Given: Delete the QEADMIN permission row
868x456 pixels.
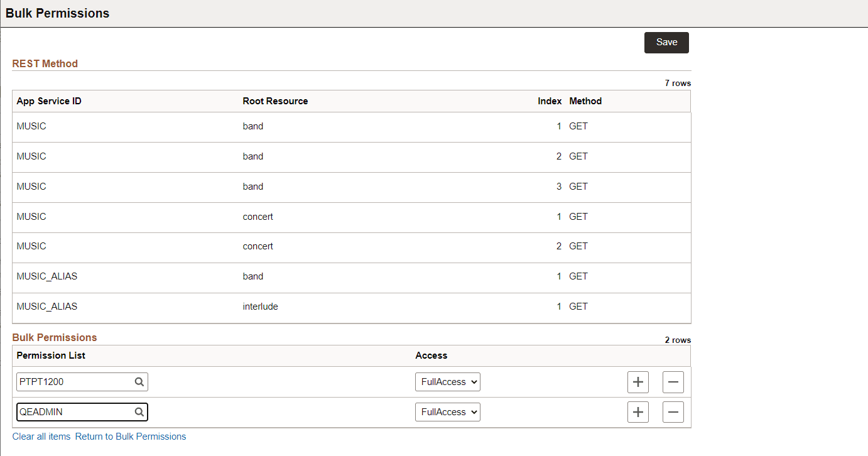Looking at the screenshot, I should (673, 411).
